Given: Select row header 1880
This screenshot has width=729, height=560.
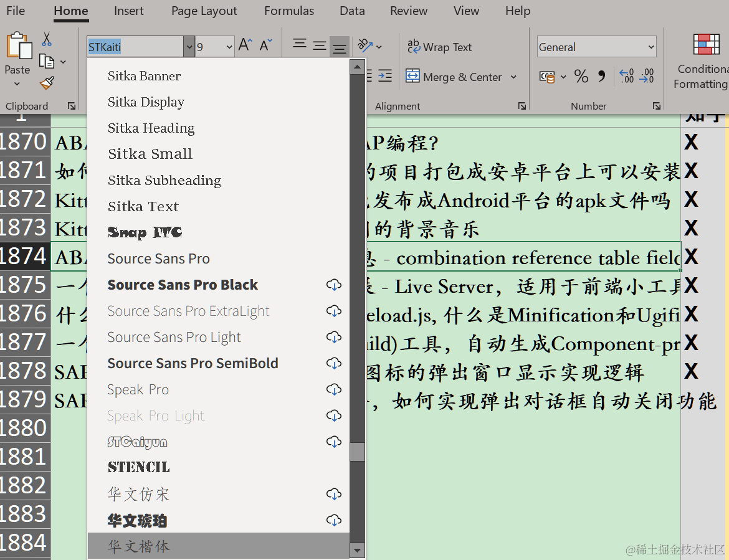Looking at the screenshot, I should 25,428.
